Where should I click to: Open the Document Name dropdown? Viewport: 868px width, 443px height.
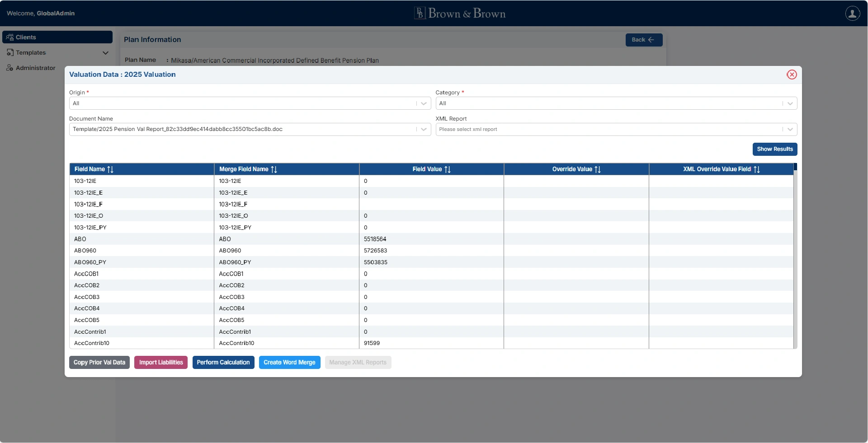[424, 129]
